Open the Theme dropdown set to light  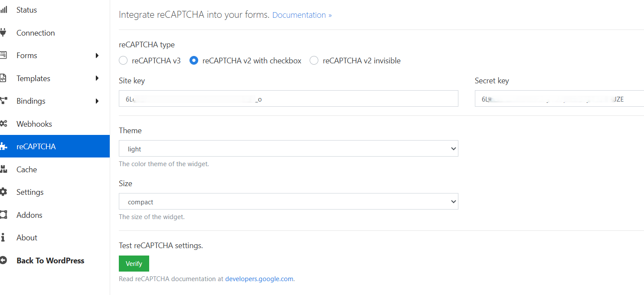288,148
